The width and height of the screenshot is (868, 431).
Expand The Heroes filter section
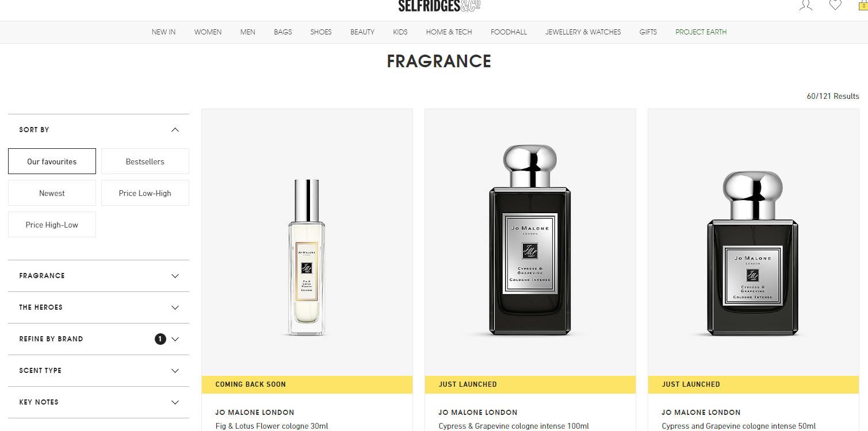pos(98,307)
